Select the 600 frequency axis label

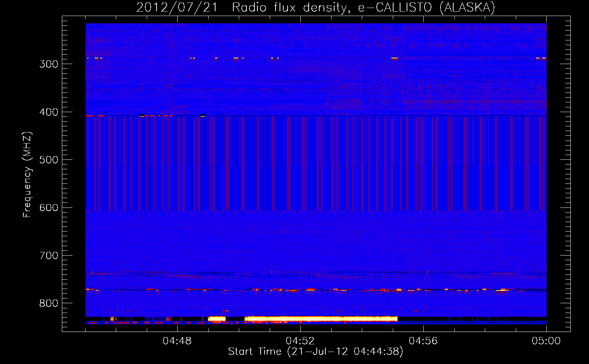[x=49, y=208]
